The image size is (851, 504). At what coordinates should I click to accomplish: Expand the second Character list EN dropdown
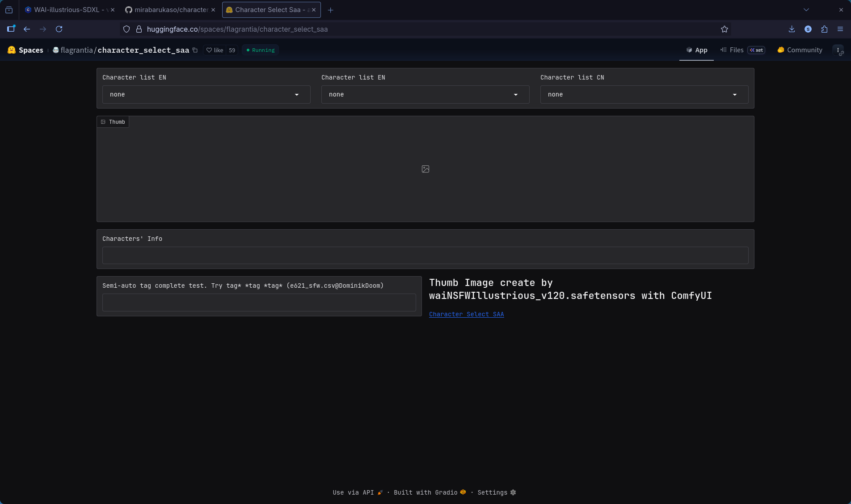click(425, 95)
